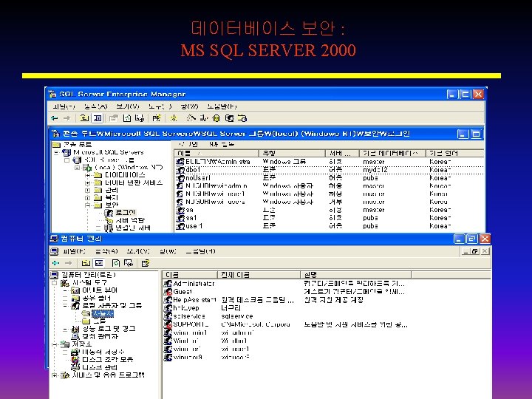The width and height of the screenshot is (532, 399).
Task: Select 콘솔 루트 in Enterprise Manager tree
Action: (78, 145)
